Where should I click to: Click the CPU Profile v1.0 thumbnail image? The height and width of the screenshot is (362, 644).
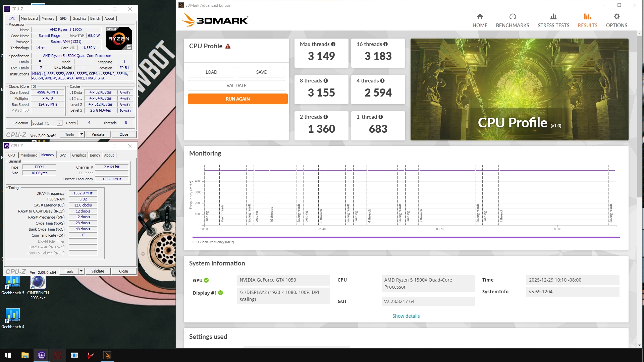519,89
